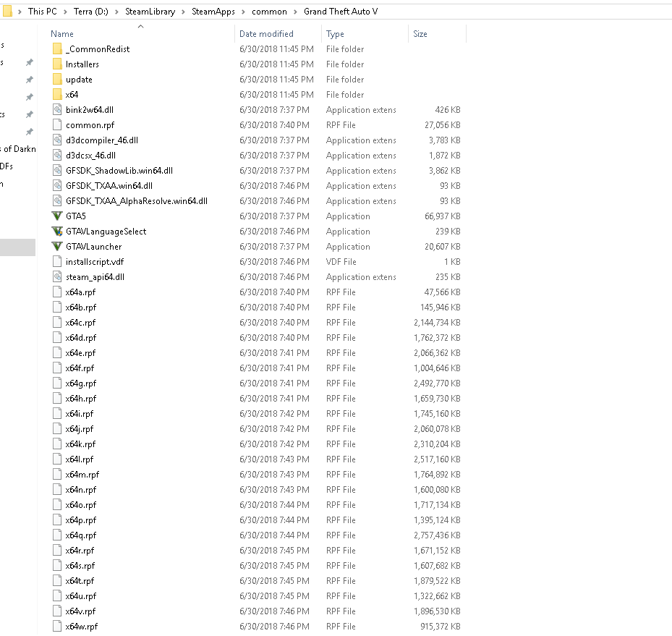Click the x64e.rpf file icon
The height and width of the screenshot is (636, 672).
click(x=57, y=353)
